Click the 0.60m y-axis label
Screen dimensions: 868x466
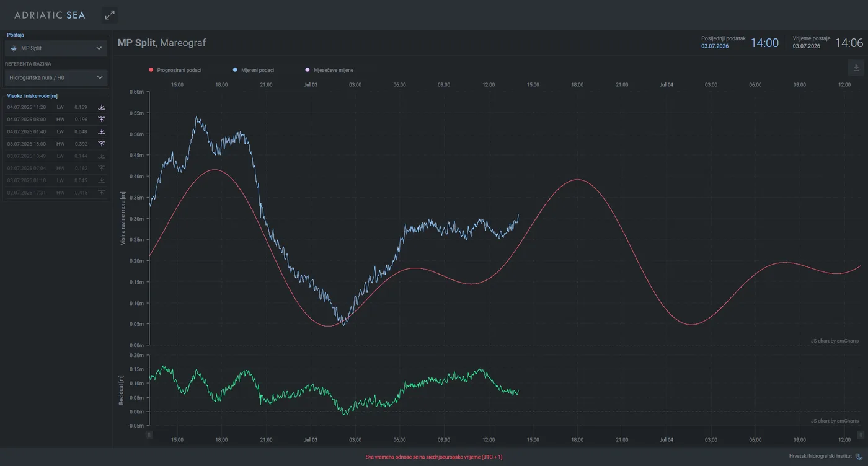click(136, 92)
